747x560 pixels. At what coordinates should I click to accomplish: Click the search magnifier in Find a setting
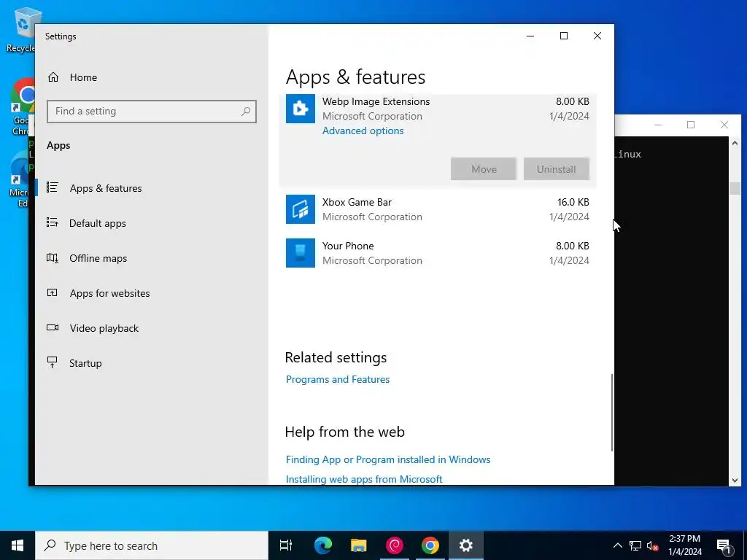coord(246,112)
